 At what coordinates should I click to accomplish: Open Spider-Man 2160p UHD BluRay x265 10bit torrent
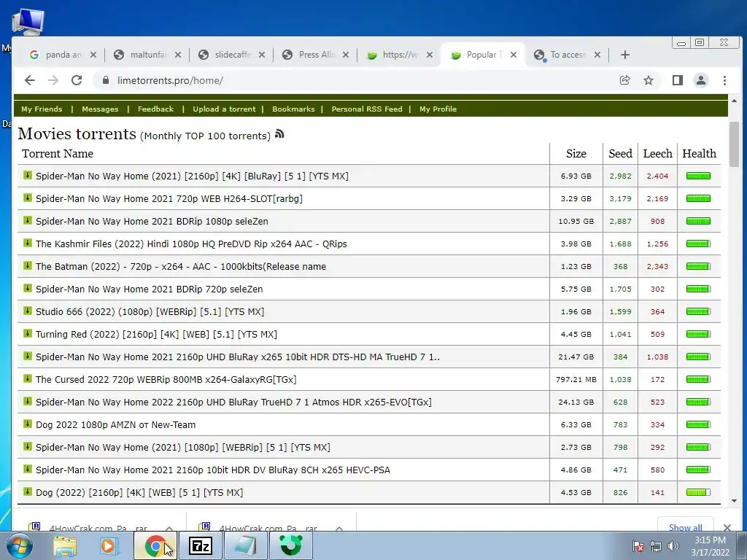238,357
